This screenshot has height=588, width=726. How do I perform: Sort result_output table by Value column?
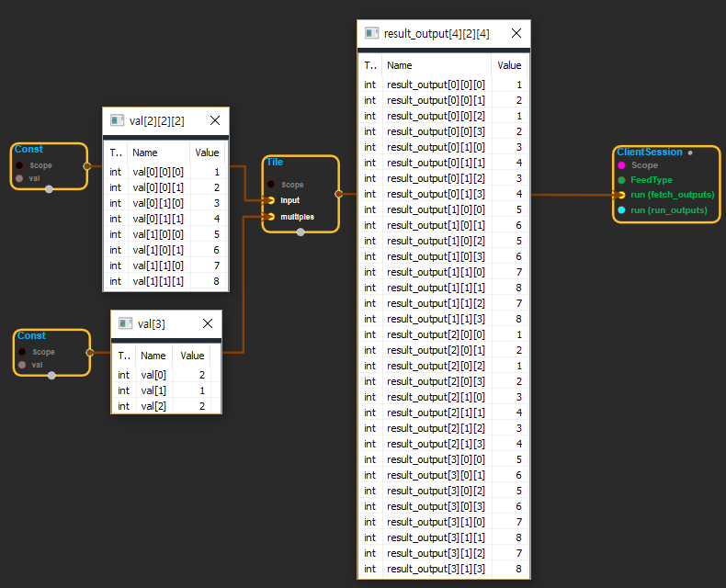point(509,65)
